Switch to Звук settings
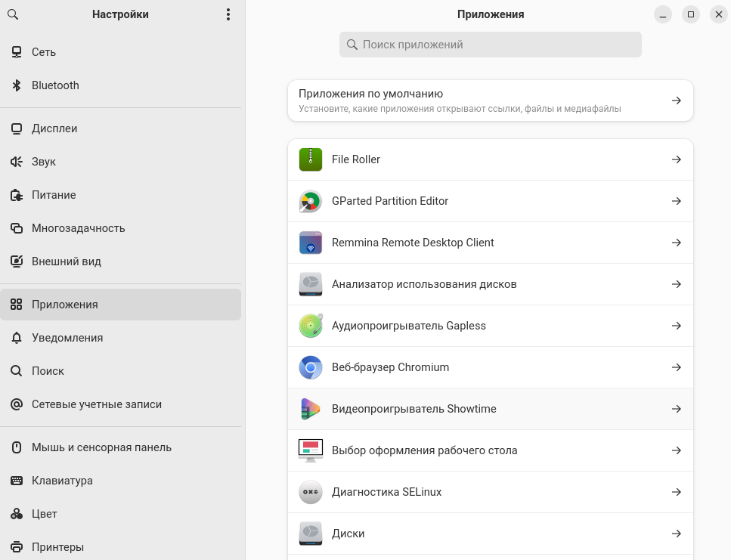This screenshot has width=731, height=560. tap(120, 162)
